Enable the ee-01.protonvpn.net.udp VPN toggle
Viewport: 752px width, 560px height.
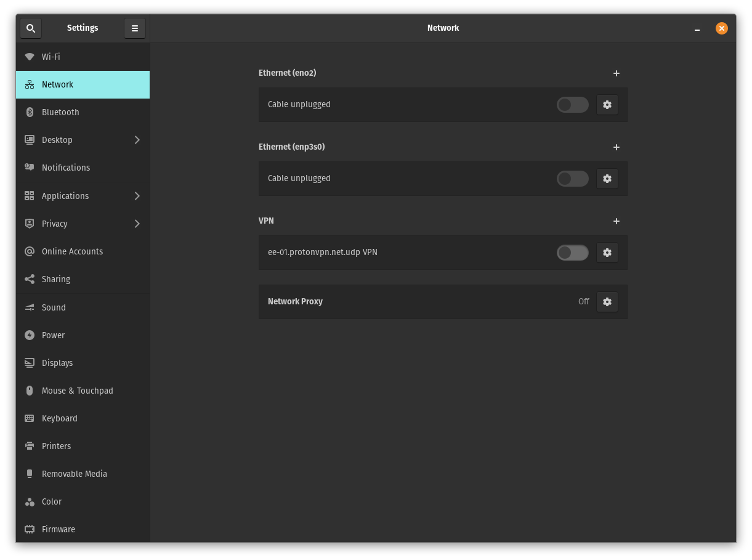pyautogui.click(x=572, y=252)
